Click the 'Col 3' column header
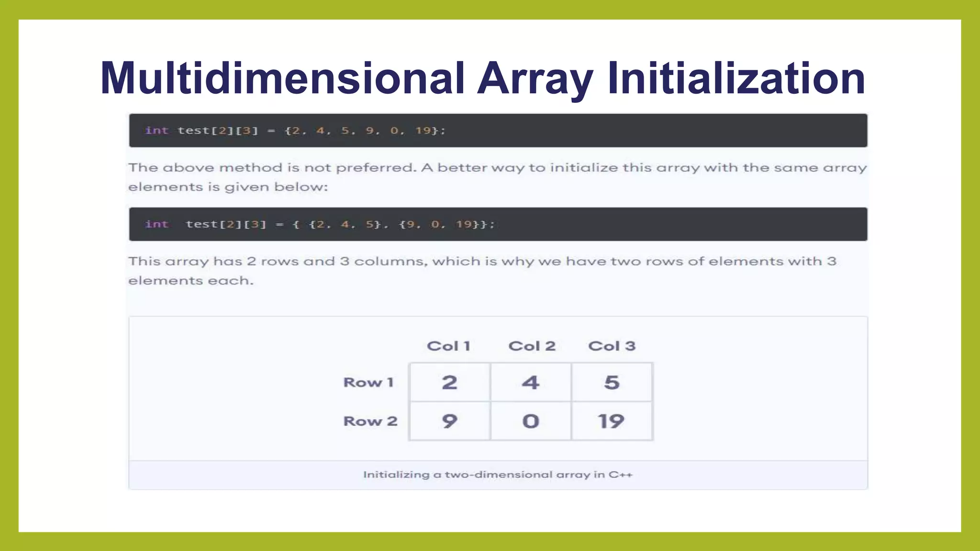The width and height of the screenshot is (980, 551). [x=612, y=346]
